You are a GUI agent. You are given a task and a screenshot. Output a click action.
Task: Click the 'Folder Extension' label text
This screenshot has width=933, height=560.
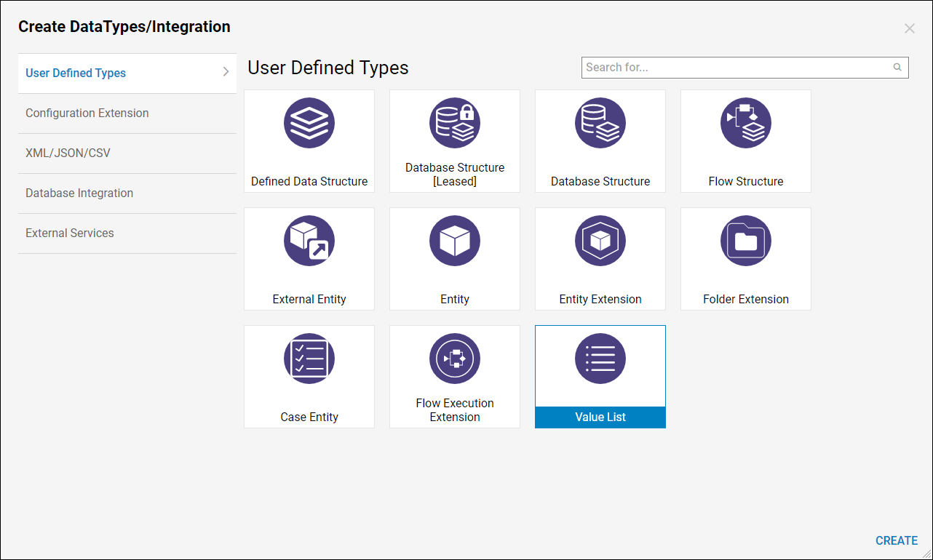(x=746, y=299)
